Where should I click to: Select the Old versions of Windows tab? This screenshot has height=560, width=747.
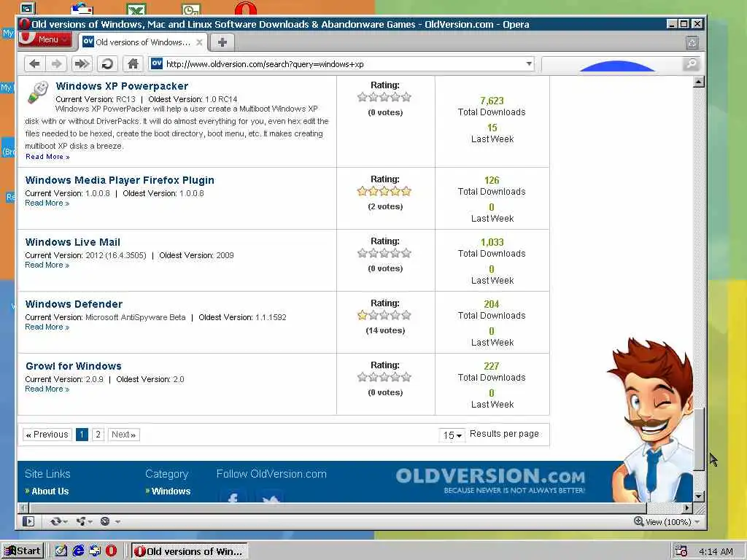(142, 42)
